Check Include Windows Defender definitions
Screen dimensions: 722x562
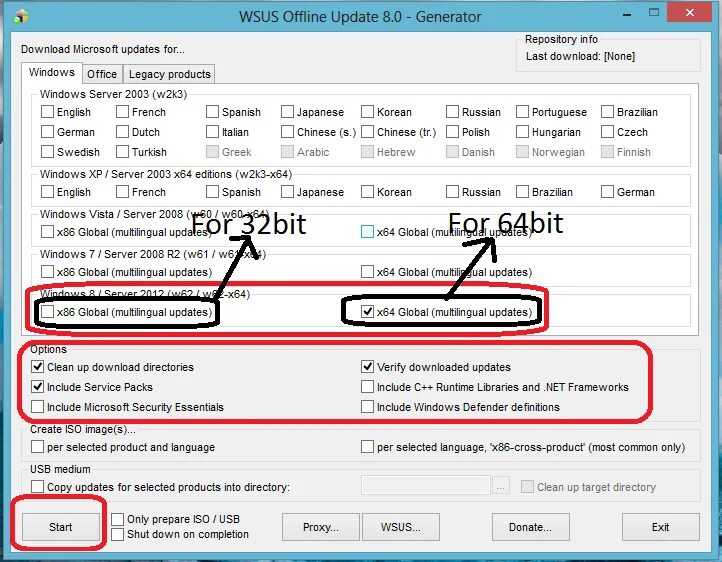pos(367,407)
